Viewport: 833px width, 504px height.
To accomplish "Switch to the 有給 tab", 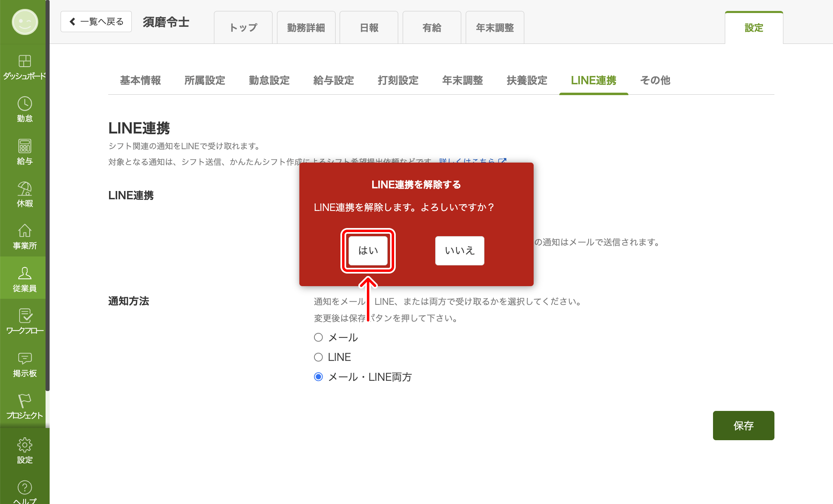I will (432, 28).
